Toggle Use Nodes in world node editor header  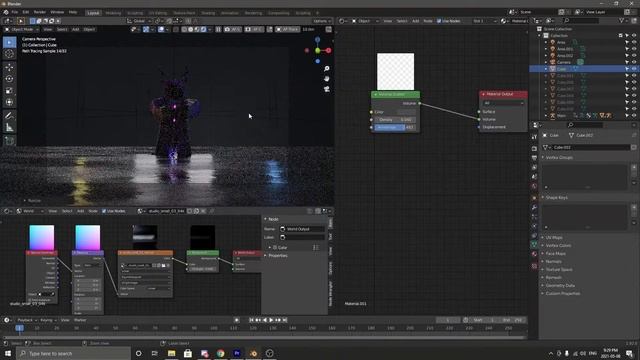[113, 211]
